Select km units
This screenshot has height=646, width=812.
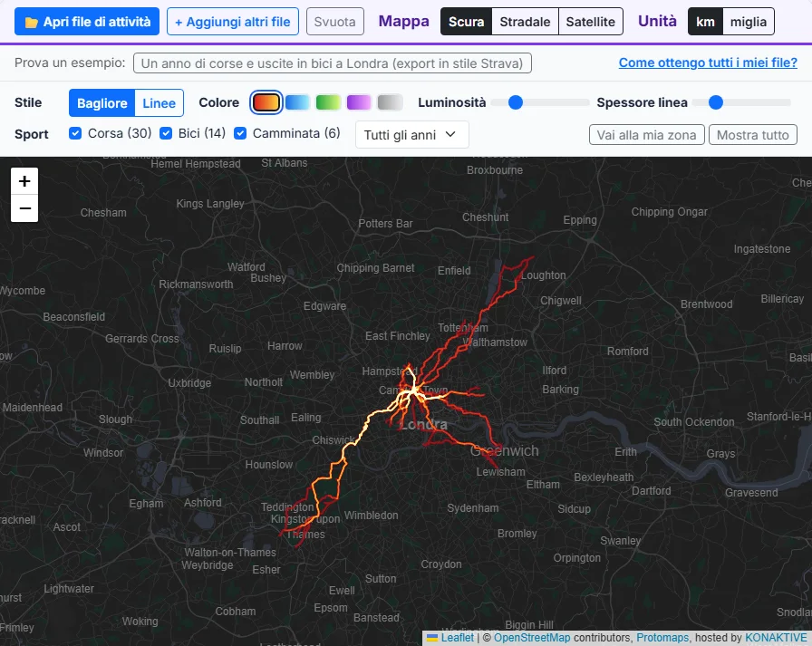[705, 22]
